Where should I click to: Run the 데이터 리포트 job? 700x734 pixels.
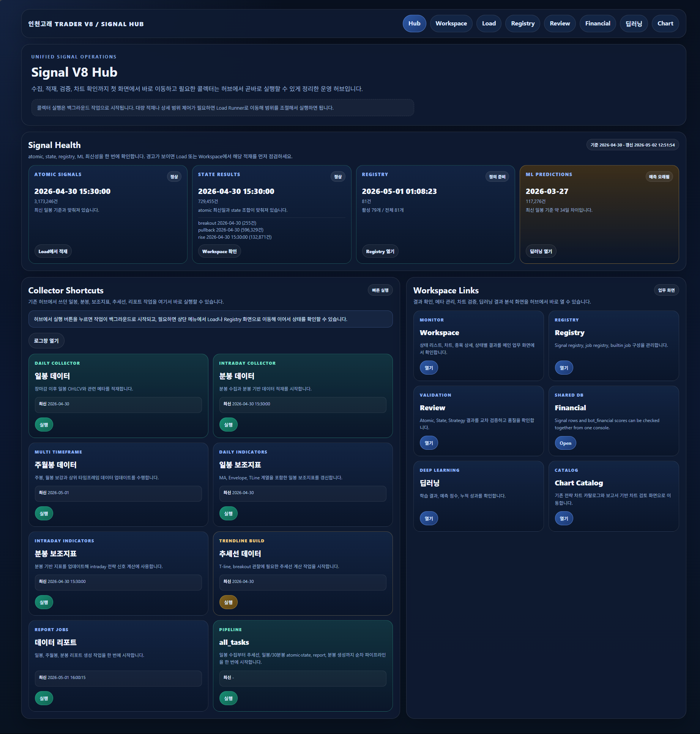(44, 698)
